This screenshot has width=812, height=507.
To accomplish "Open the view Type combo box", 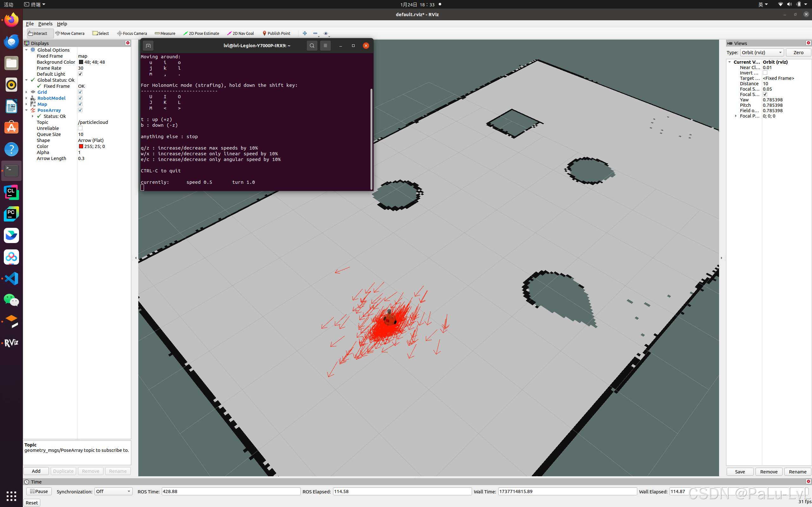I will 762,53.
